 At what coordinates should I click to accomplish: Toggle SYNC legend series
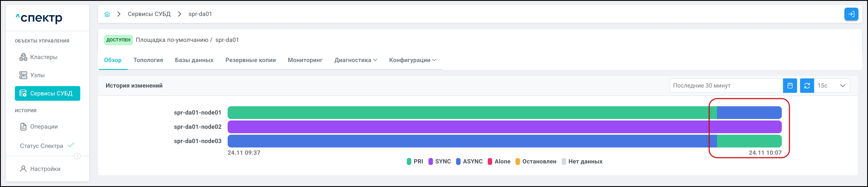[439, 161]
